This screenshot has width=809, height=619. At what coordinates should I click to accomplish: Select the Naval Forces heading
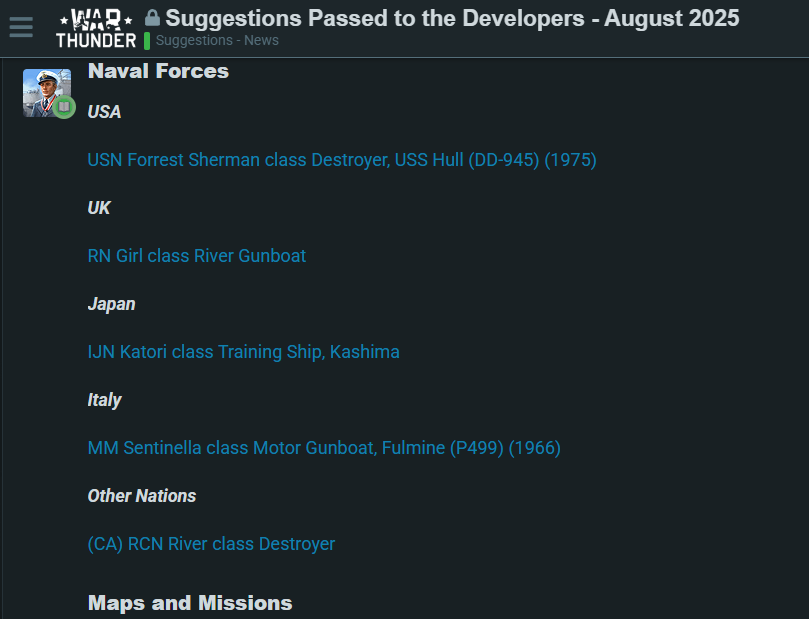point(157,71)
